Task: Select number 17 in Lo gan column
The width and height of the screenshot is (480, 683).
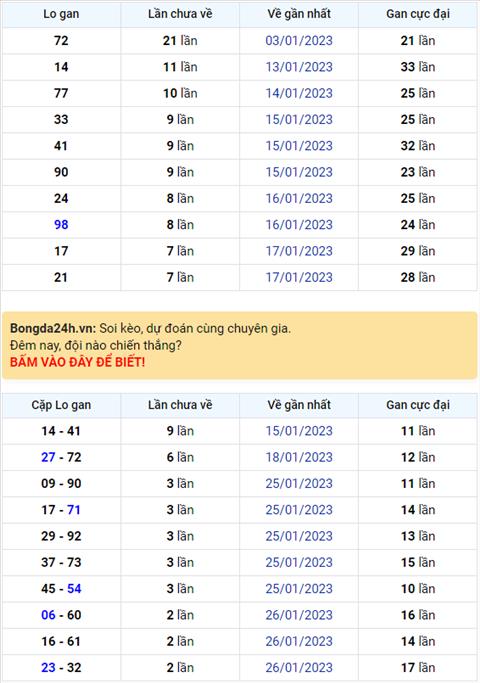Action: pyautogui.click(x=61, y=251)
